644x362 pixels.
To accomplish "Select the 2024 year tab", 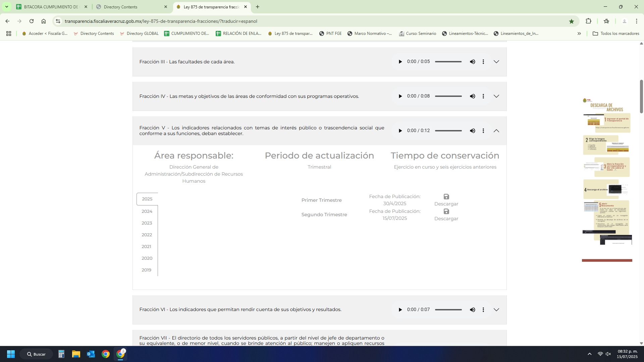I will [147, 211].
